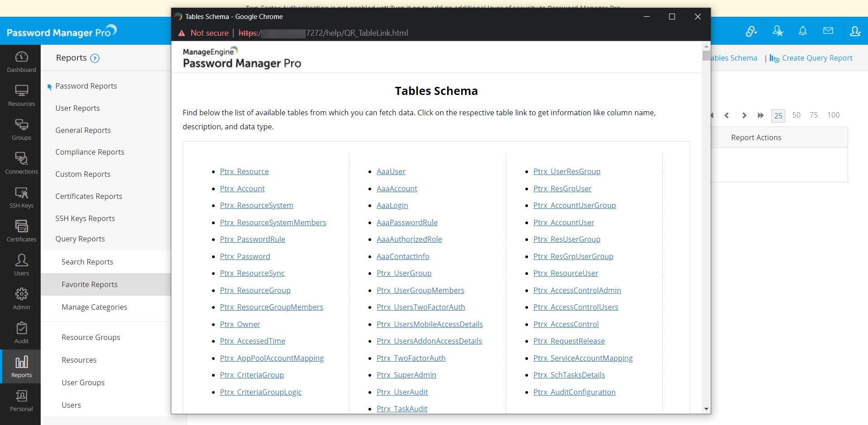
Task: Open the Dashboard icon in sidebar
Action: 21,57
